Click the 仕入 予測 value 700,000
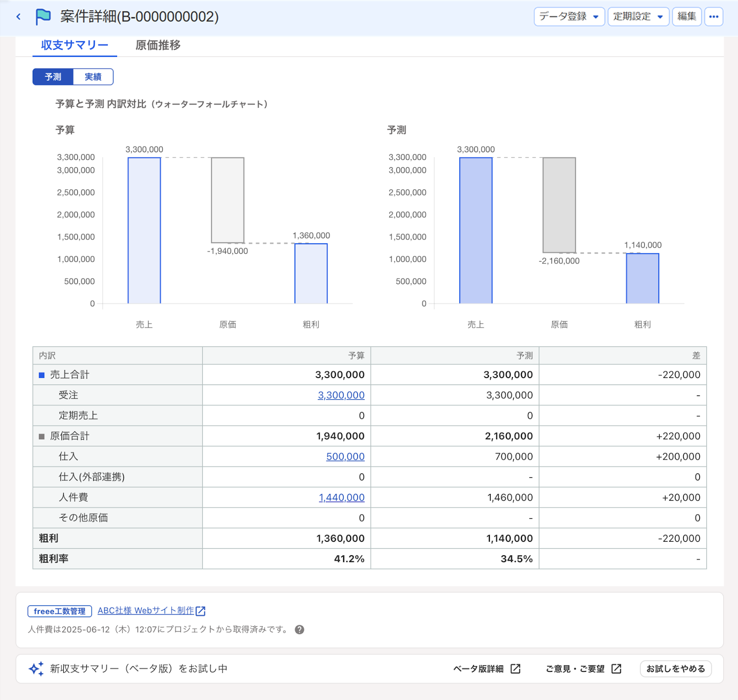Image resolution: width=738 pixels, height=700 pixels. (x=514, y=456)
